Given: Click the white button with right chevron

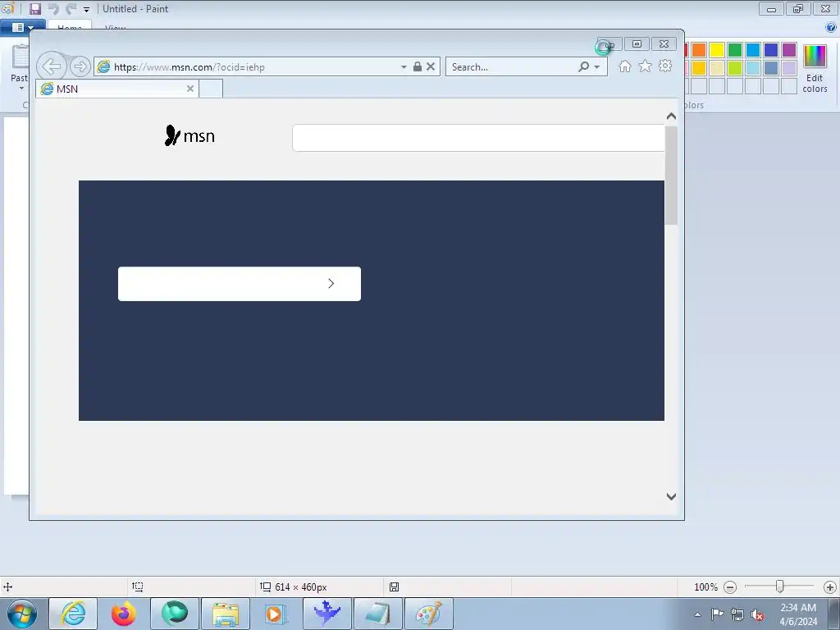Looking at the screenshot, I should [x=240, y=283].
